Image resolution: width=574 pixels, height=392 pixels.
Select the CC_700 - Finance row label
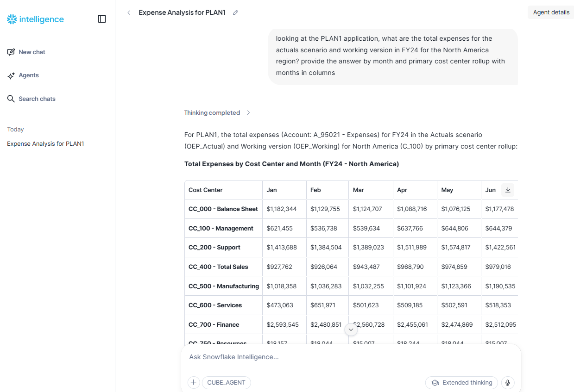tap(214, 325)
